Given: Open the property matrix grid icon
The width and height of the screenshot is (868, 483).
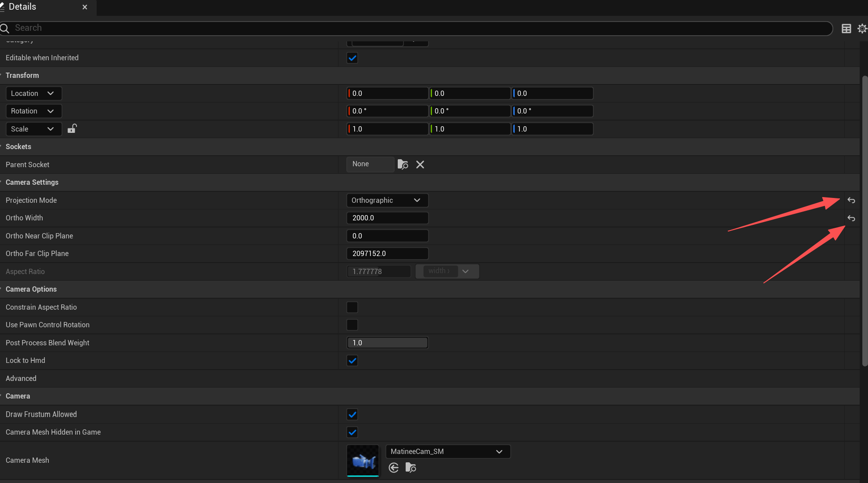Looking at the screenshot, I should click(846, 29).
